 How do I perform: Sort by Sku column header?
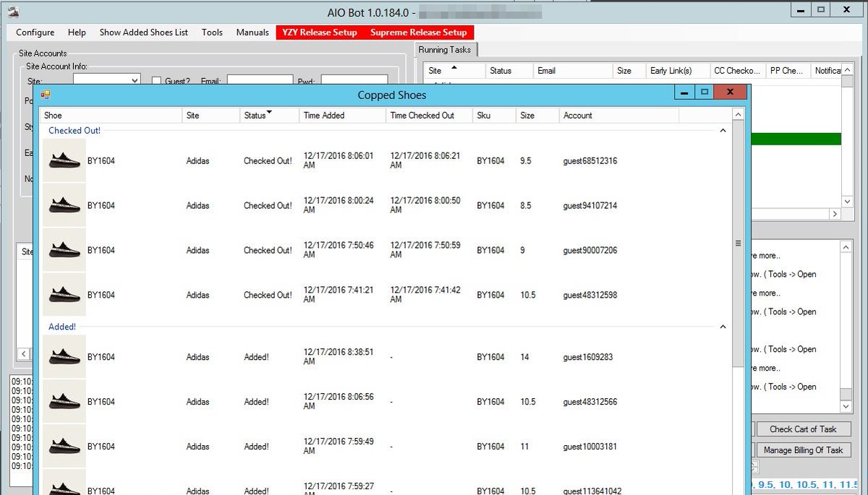[x=494, y=116]
